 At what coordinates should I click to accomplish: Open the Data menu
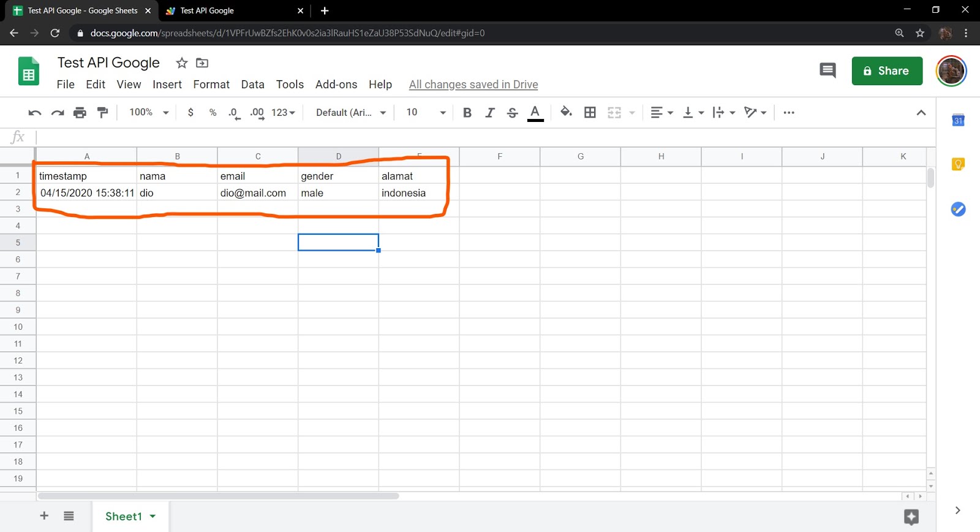(252, 85)
